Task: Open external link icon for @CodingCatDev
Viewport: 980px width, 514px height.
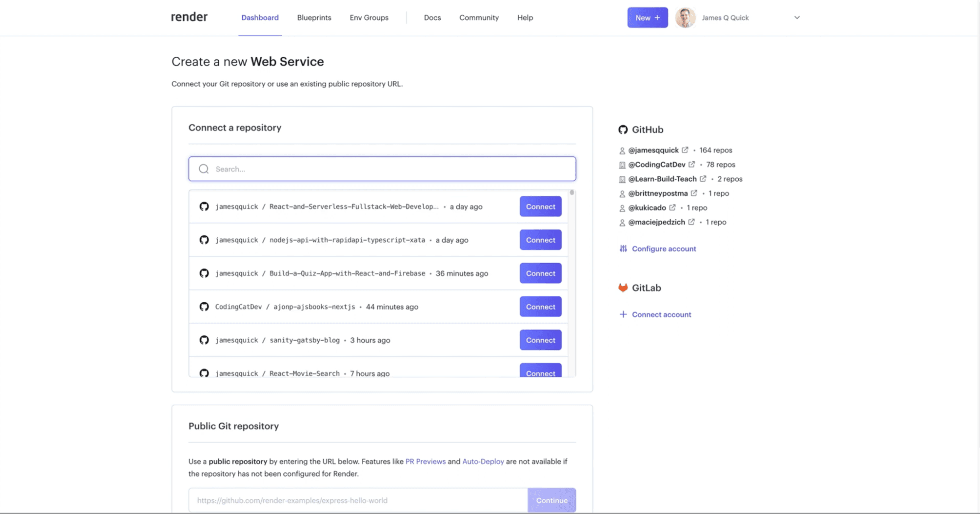Action: (692, 164)
